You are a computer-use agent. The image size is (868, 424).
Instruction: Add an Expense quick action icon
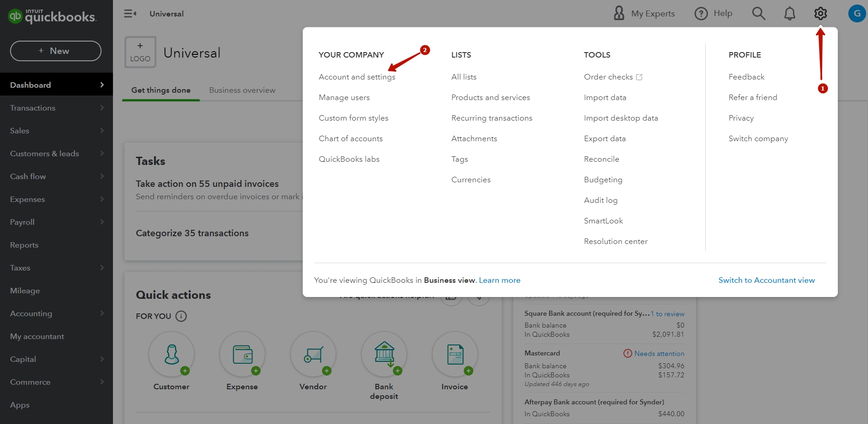[x=242, y=354]
